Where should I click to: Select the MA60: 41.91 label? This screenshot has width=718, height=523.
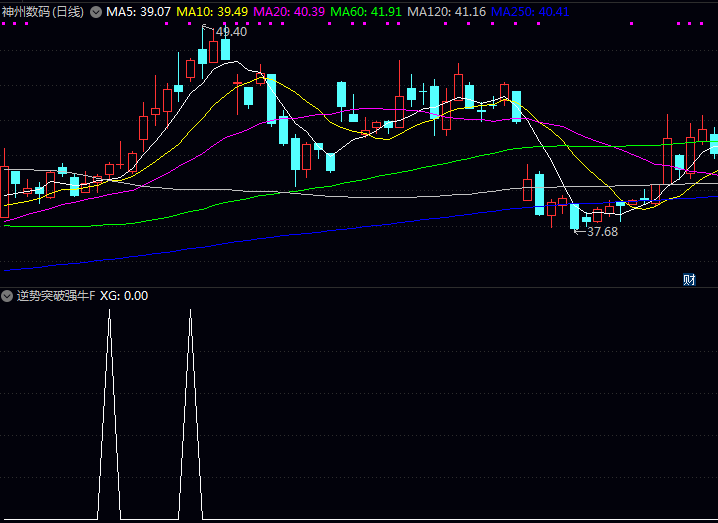pos(366,12)
